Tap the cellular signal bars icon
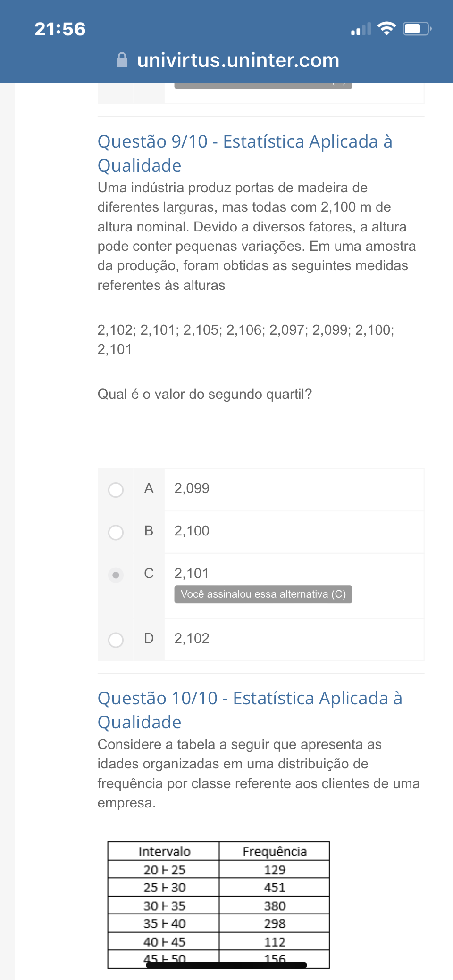 (361, 29)
